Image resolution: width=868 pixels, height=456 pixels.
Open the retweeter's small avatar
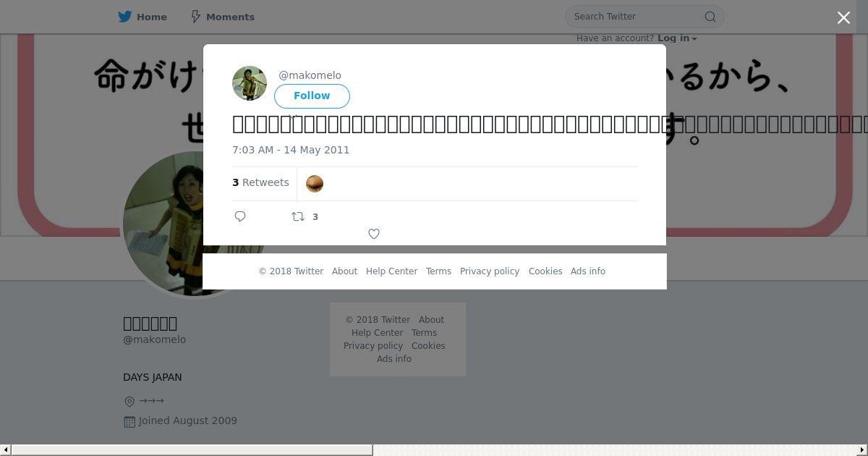tap(315, 184)
